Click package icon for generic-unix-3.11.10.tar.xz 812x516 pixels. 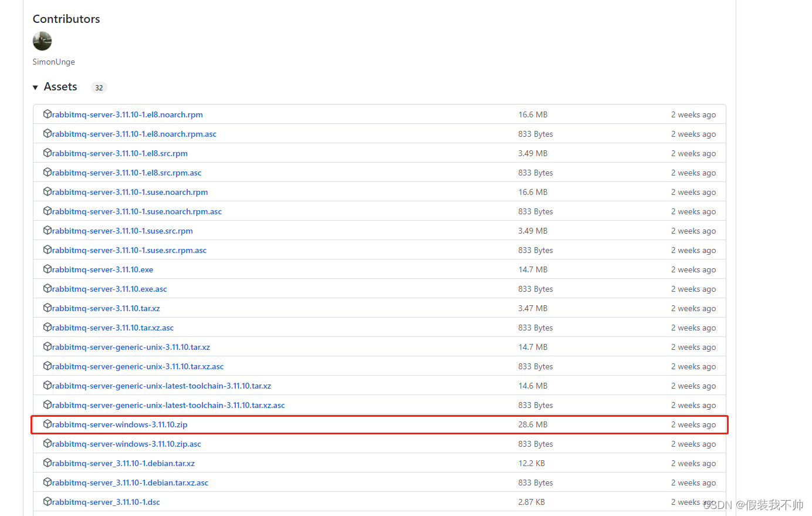click(x=48, y=346)
